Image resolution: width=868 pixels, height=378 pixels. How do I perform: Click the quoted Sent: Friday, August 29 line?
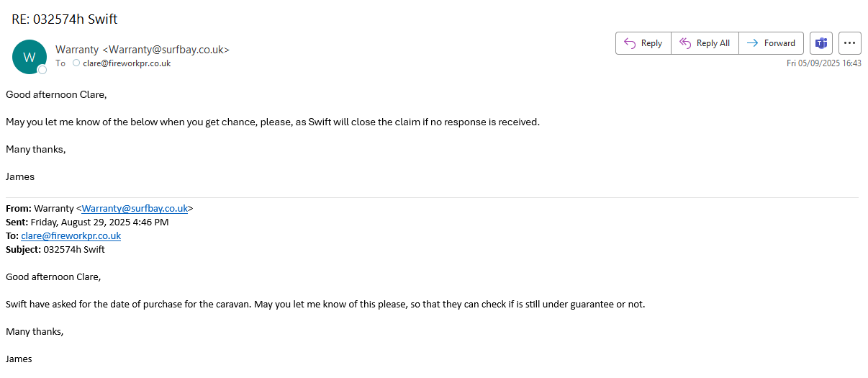pyautogui.click(x=87, y=222)
